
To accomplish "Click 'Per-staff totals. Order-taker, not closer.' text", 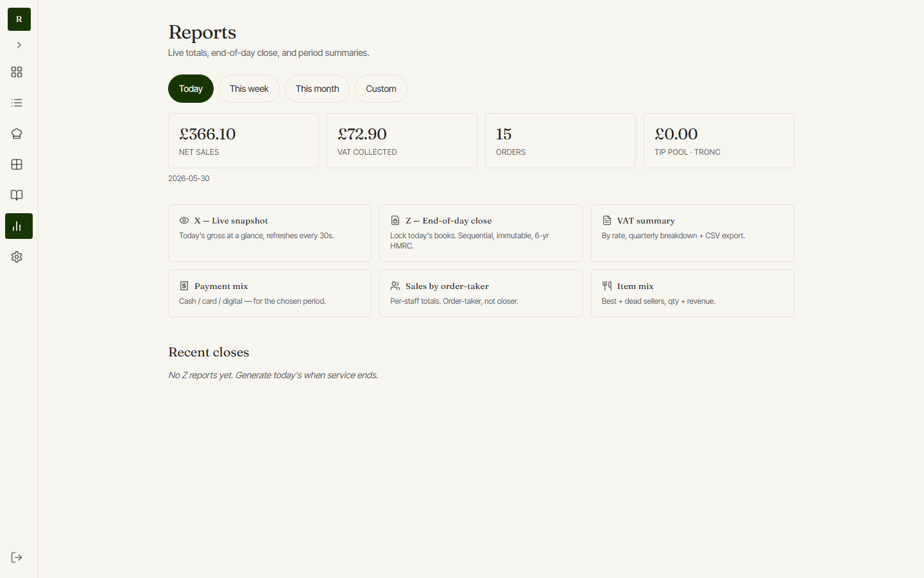I will pyautogui.click(x=454, y=301).
